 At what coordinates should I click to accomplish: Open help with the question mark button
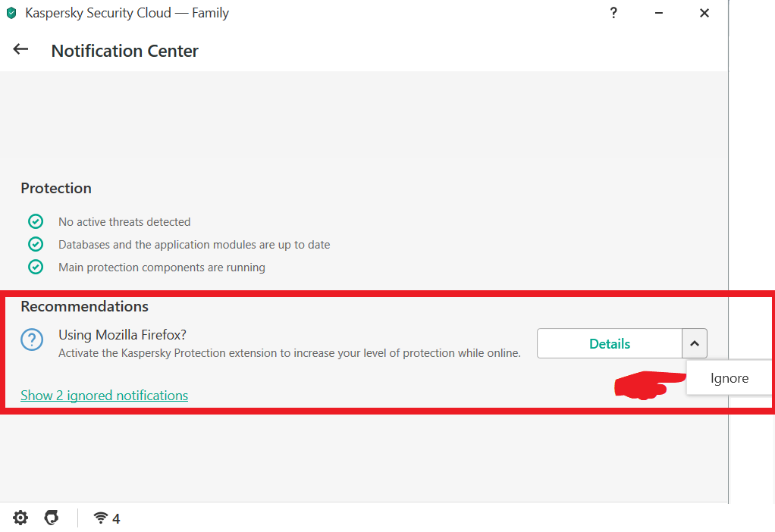click(x=613, y=13)
